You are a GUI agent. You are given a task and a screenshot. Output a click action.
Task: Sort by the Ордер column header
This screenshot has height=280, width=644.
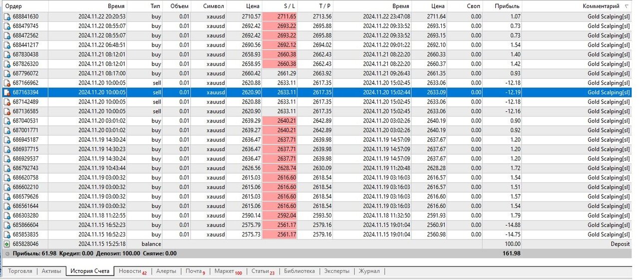24,6
